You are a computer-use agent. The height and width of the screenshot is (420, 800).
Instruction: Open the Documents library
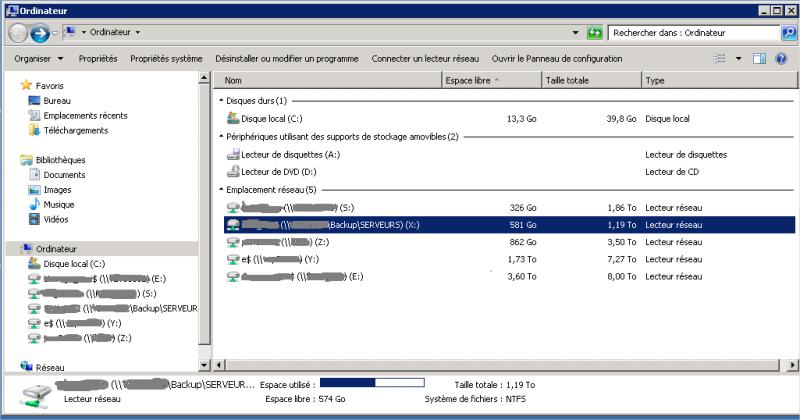[64, 175]
